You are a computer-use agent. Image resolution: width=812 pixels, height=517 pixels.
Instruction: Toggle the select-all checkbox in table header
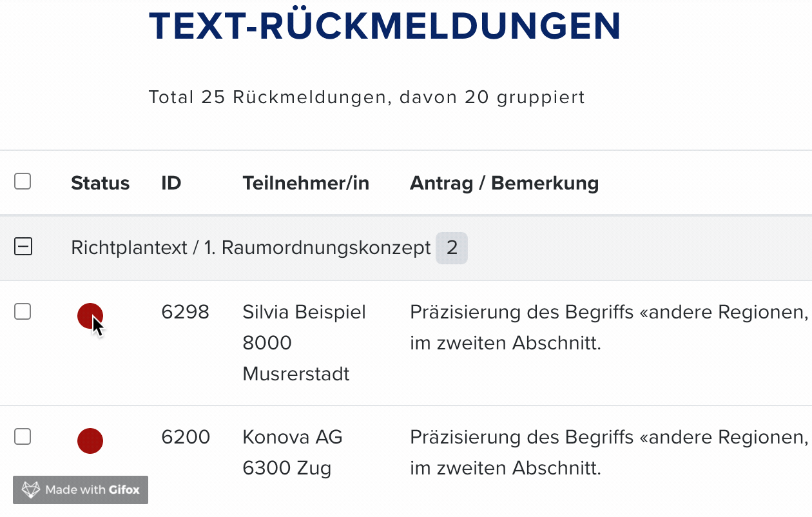click(x=23, y=182)
